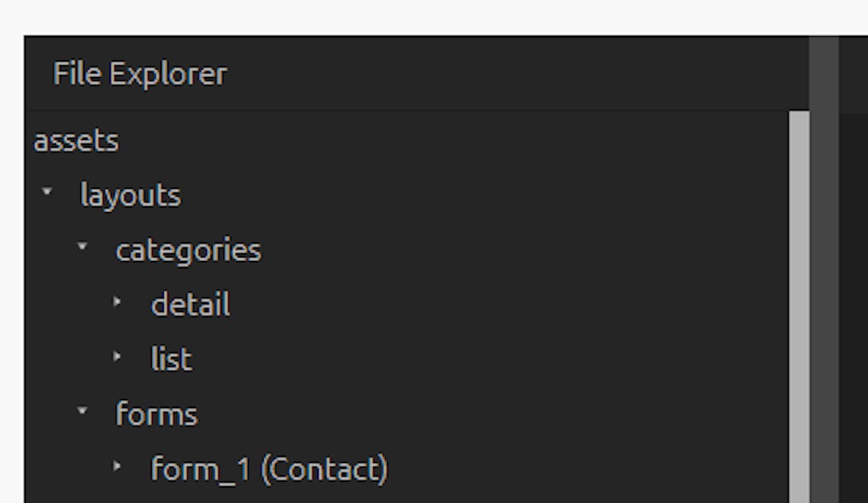Select the list folder label
This screenshot has height=503, width=868.
[171, 359]
